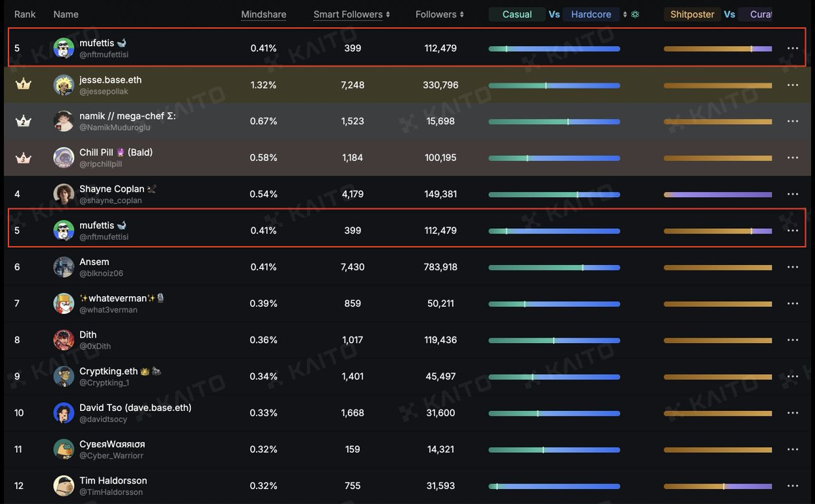
Task: Click Shitposter vs Curator bar for Tim Haldorsson
Action: click(718, 486)
